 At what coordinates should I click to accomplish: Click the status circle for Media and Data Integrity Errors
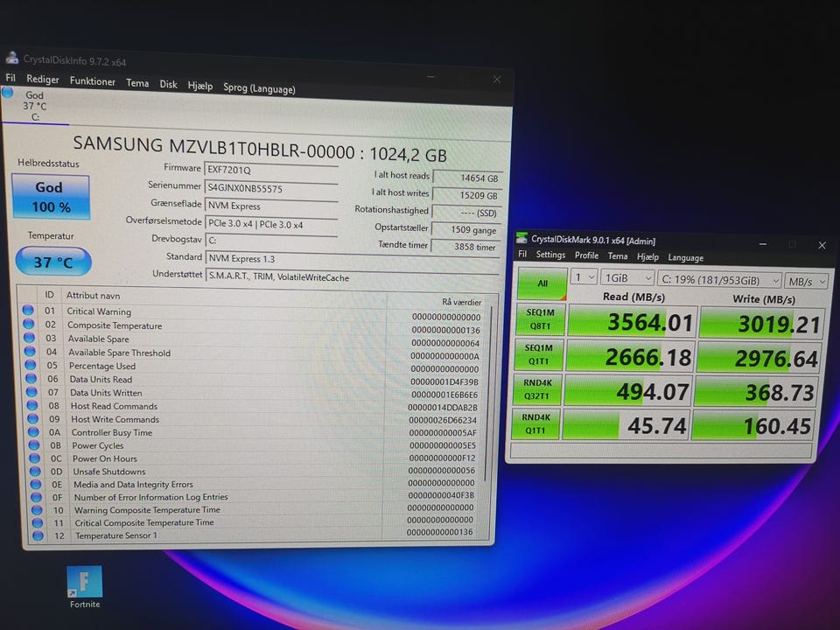coord(35,484)
